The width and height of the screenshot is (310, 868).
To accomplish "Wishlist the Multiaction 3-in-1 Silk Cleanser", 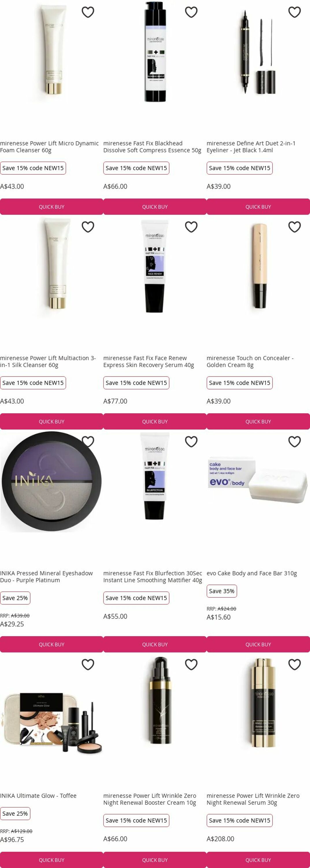I will click(x=88, y=227).
